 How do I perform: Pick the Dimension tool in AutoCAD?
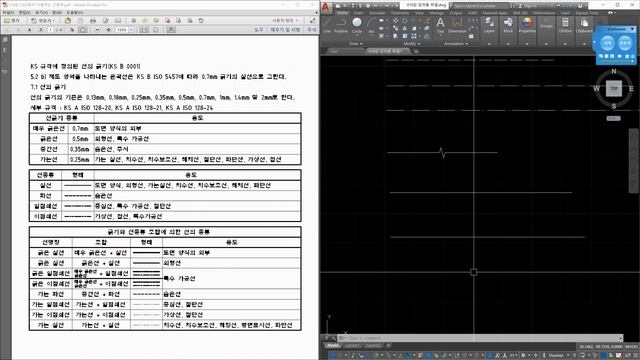click(x=457, y=24)
